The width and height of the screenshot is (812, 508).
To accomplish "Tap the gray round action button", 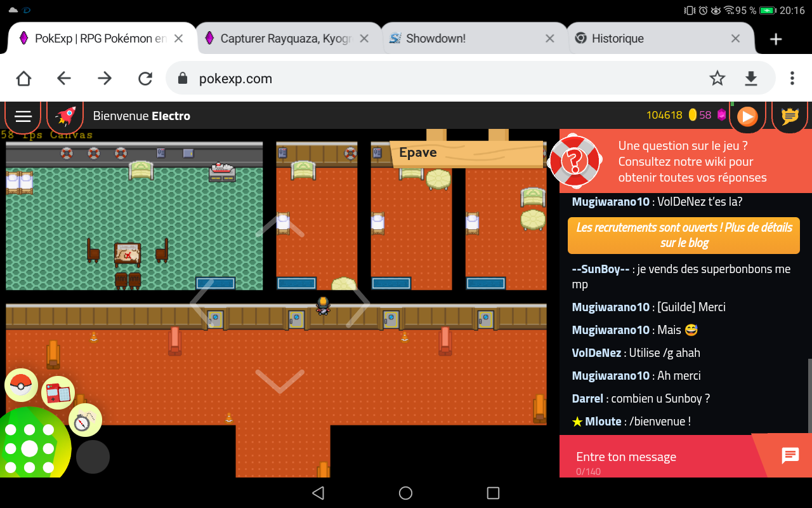I will pyautogui.click(x=93, y=457).
